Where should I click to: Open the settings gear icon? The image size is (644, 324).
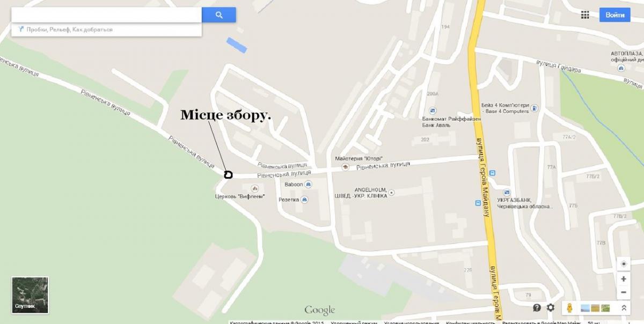coord(551,308)
